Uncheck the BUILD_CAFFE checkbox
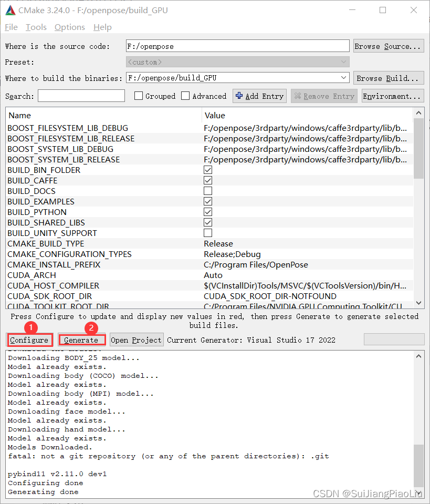430x504 pixels. tap(208, 180)
